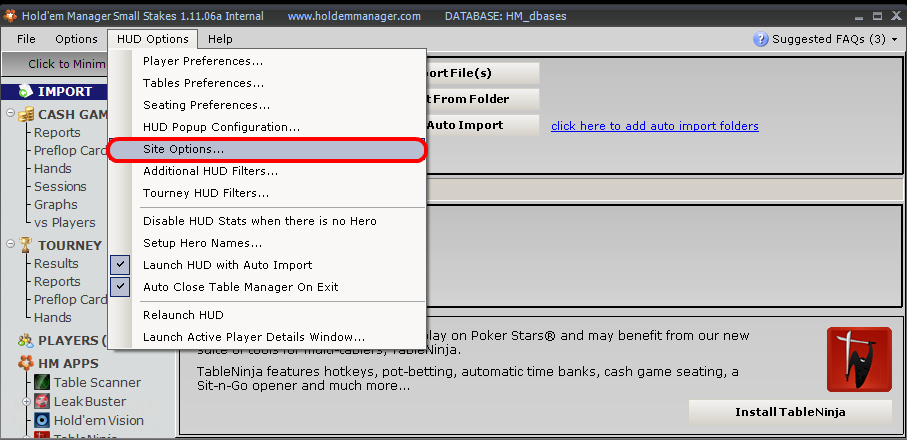The height and width of the screenshot is (440, 907).
Task: Select Reports under Cash Games
Action: (57, 132)
